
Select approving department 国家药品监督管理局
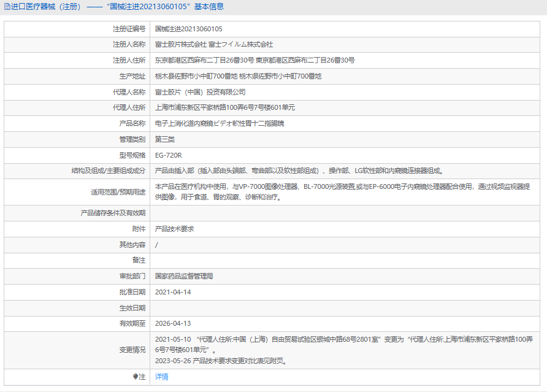(x=184, y=276)
